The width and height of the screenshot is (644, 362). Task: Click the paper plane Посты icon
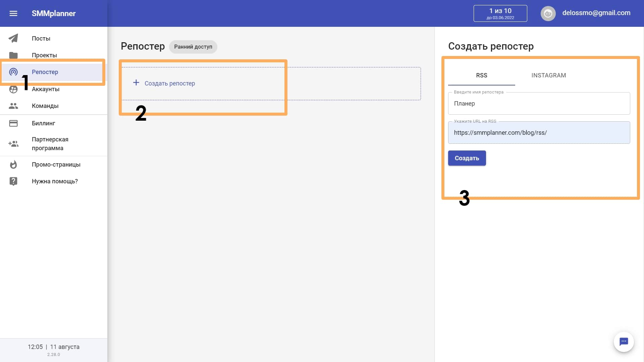click(x=13, y=38)
